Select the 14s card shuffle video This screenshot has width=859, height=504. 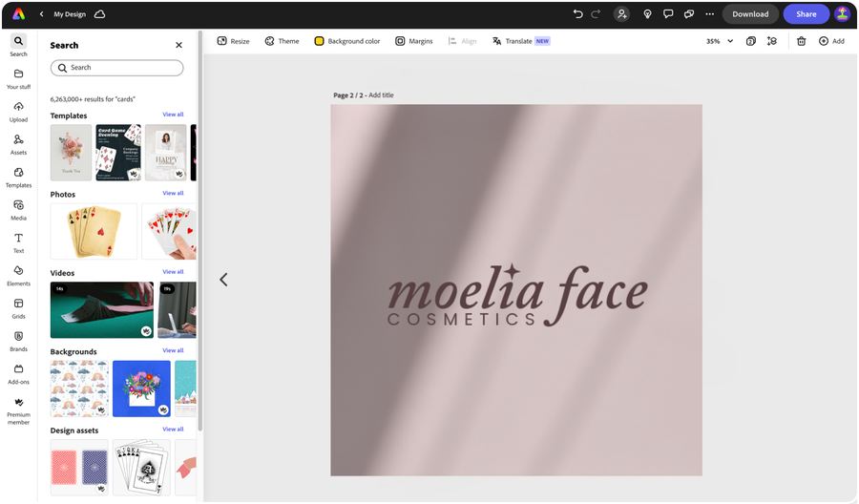(102, 310)
